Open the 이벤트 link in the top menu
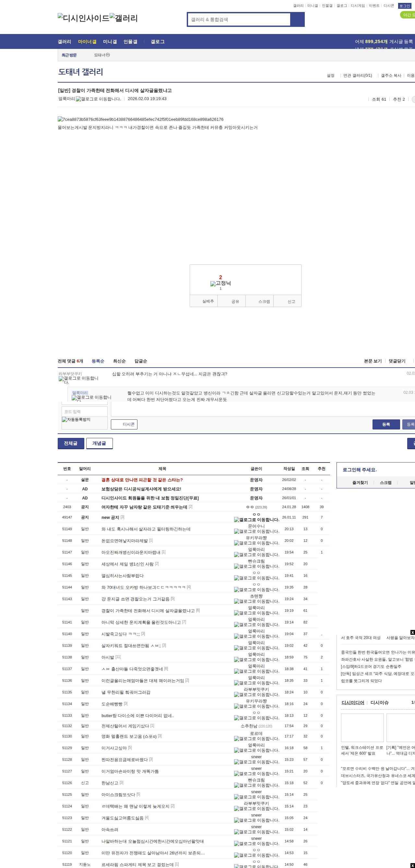The image size is (415, 868). (374, 6)
